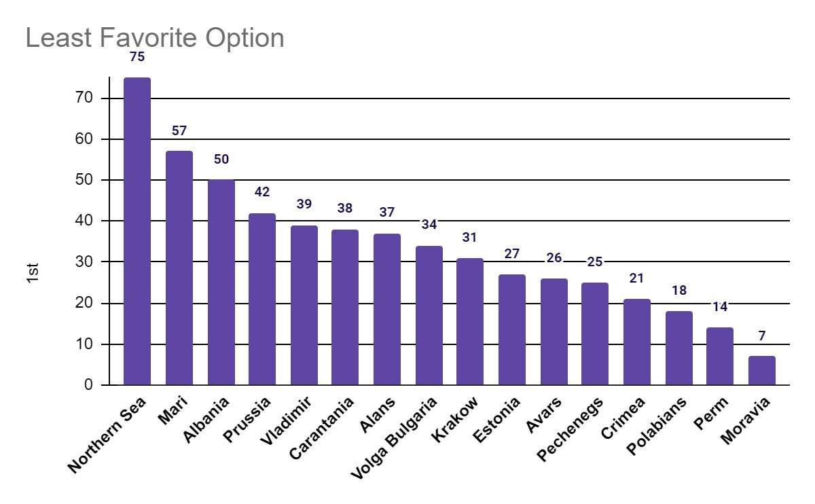The width and height of the screenshot is (815, 504).
Task: Select the Pechenegs axis label
Action: (572, 429)
